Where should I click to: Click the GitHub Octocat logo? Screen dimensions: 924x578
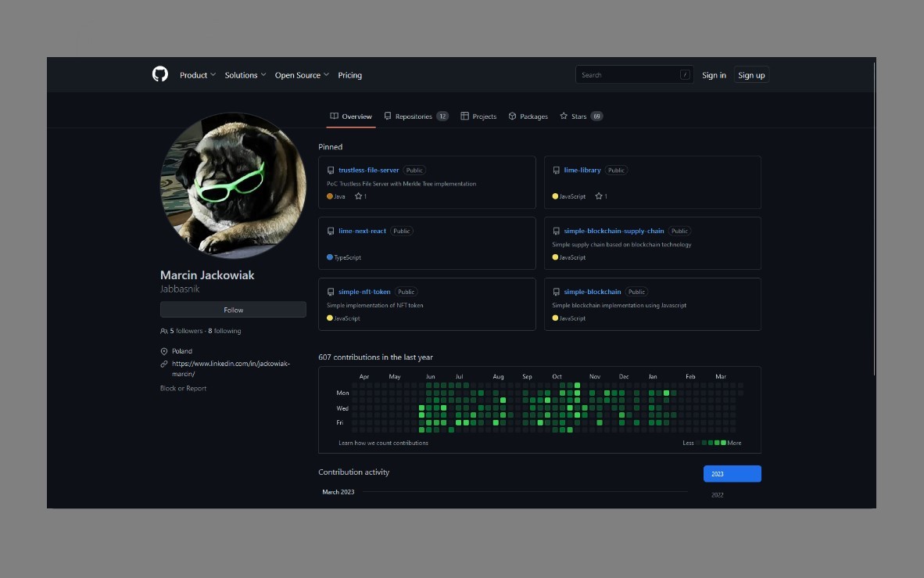(x=160, y=74)
